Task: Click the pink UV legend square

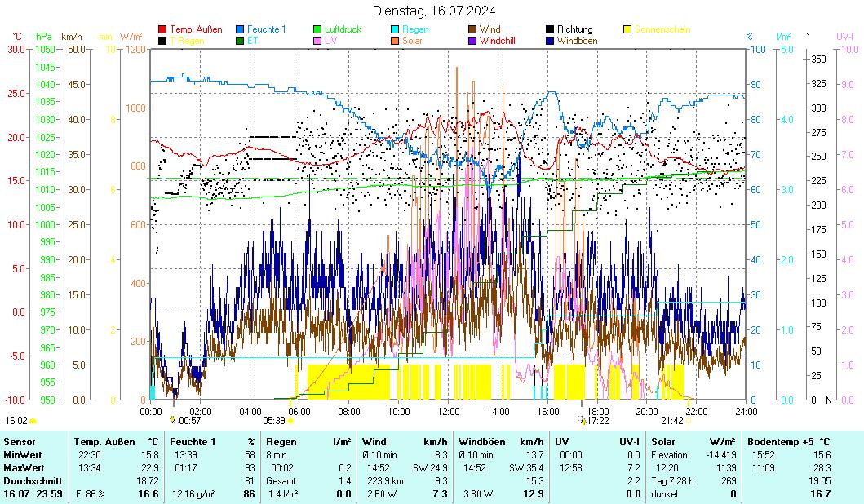Action: pyautogui.click(x=317, y=40)
